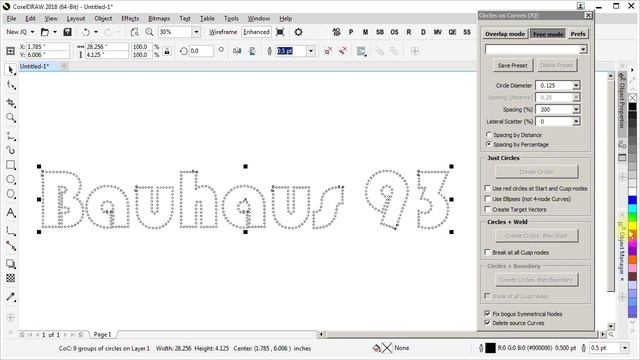Viewport: 640px width, 360px height.
Task: Uncheck Delete source Curves
Action: (487, 322)
